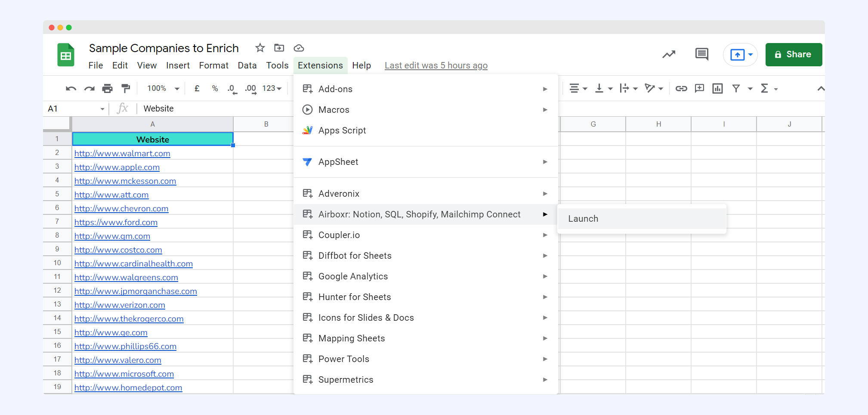Open the mckesson.com link
The image size is (868, 415).
pos(125,181)
